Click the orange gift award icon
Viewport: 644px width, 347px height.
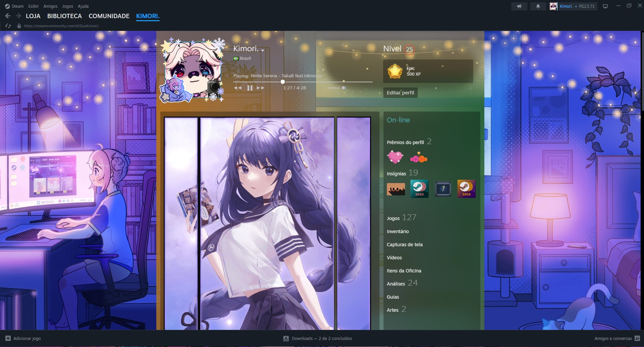click(x=419, y=157)
